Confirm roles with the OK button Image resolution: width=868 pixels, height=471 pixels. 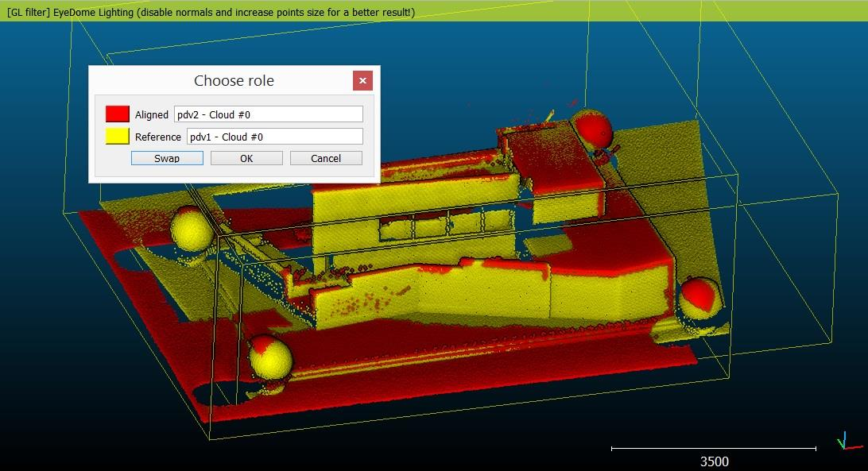[246, 158]
